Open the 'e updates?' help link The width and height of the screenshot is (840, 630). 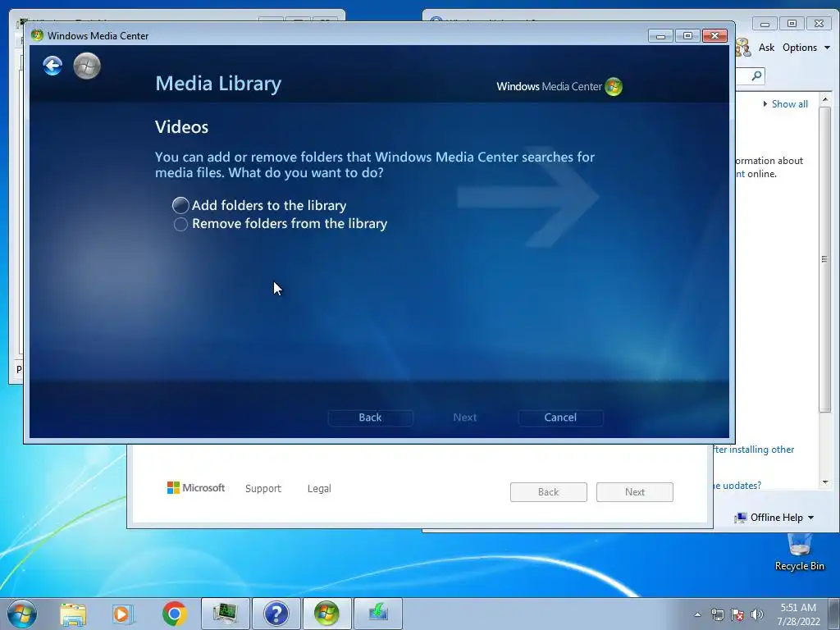click(737, 486)
